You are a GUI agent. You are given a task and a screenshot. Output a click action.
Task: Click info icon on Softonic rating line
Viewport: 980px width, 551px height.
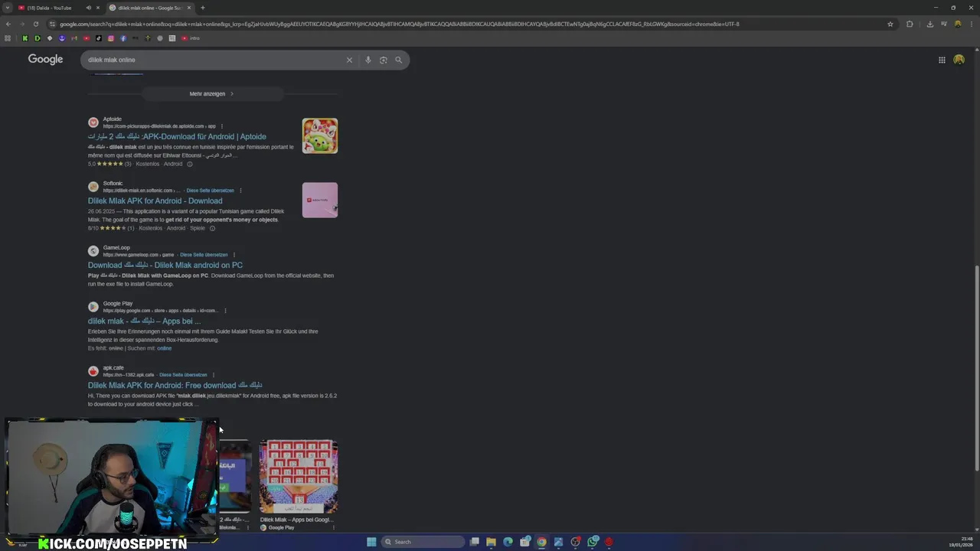(212, 228)
